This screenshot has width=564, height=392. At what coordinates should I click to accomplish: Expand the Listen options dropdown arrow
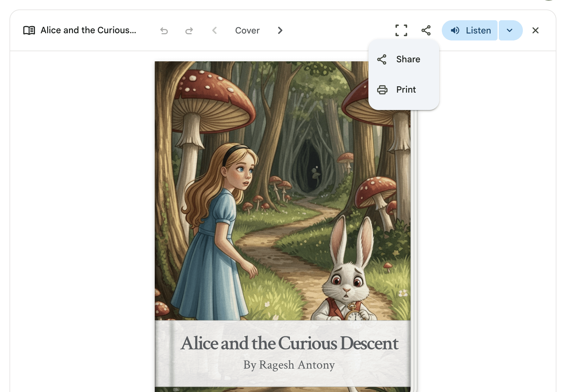(x=511, y=30)
